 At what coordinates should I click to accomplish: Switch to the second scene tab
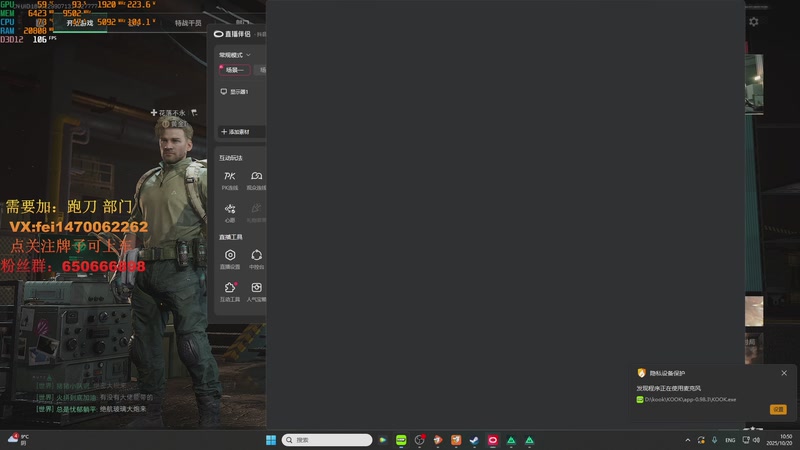(261, 70)
